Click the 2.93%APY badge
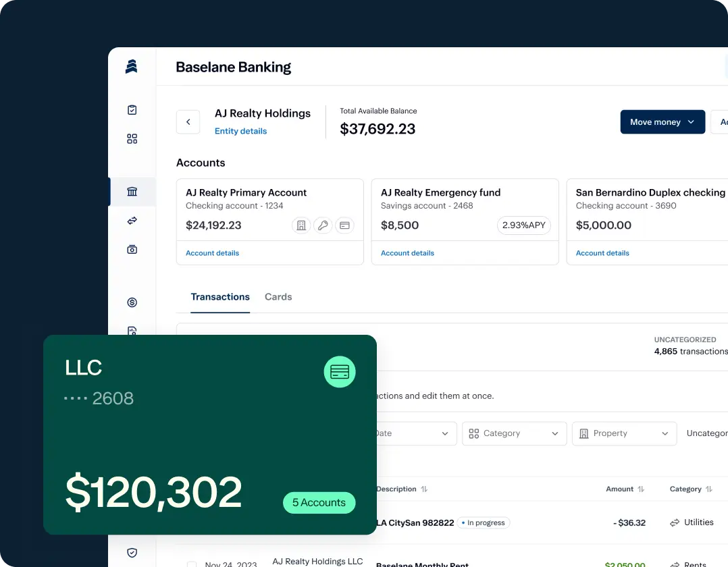Viewport: 728px width, 567px height. (524, 225)
